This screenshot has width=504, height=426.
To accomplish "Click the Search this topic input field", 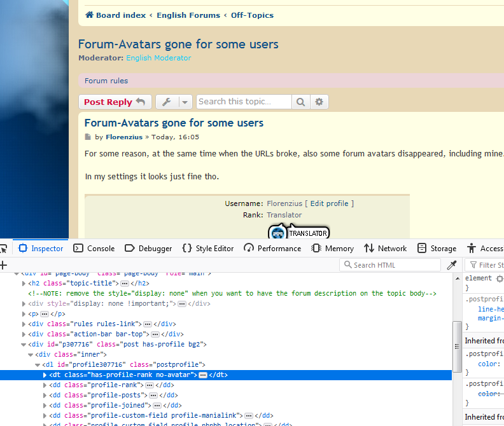I will 244,102.
